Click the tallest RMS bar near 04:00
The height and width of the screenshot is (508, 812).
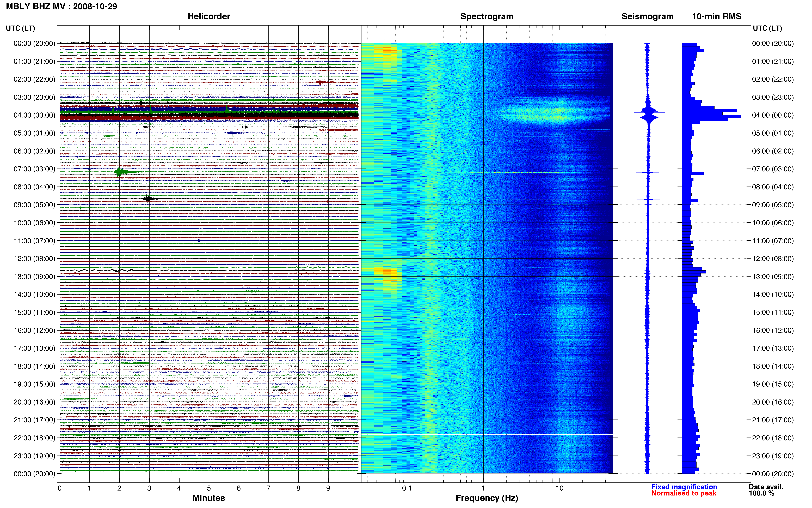(x=711, y=116)
